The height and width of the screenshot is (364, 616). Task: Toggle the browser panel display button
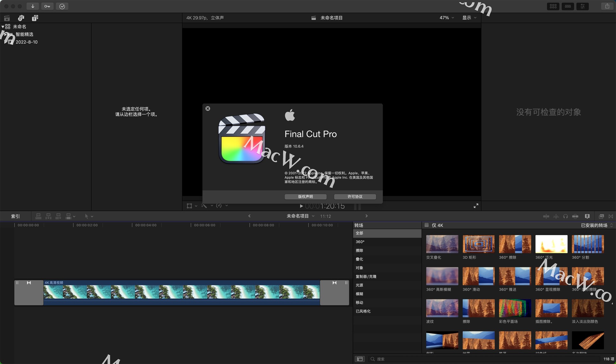(x=553, y=6)
